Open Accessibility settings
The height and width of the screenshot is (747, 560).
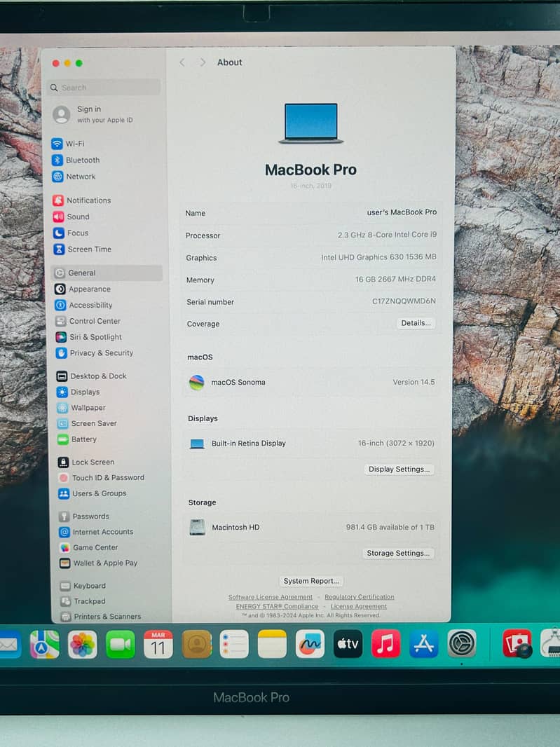pyautogui.click(x=84, y=306)
